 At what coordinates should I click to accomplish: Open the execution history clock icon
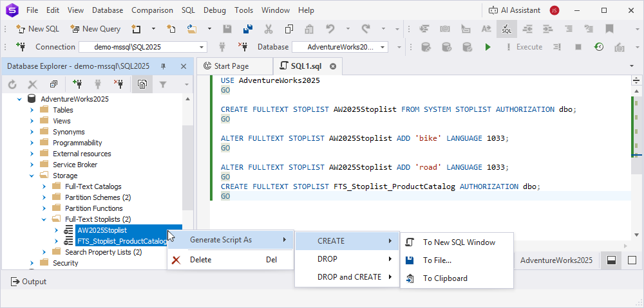click(599, 47)
